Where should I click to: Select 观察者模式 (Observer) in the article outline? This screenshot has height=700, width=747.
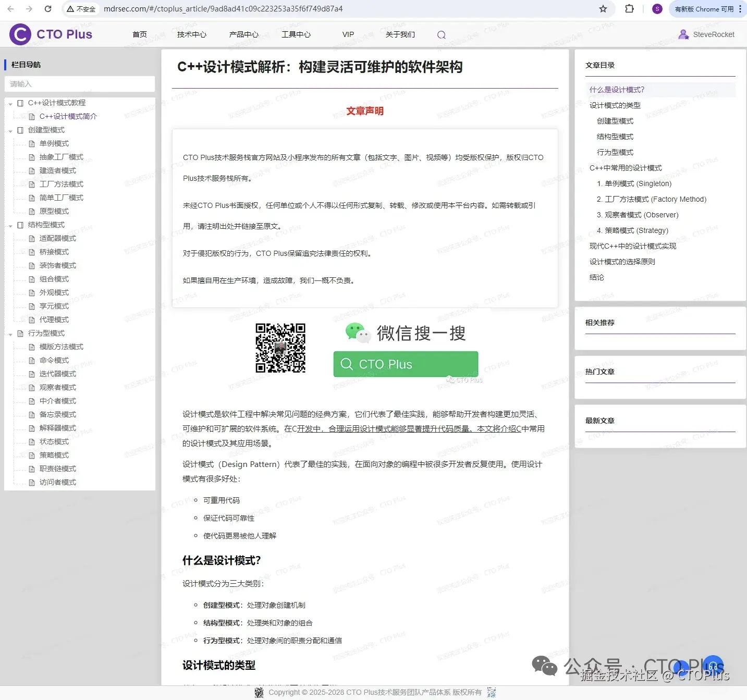638,214
